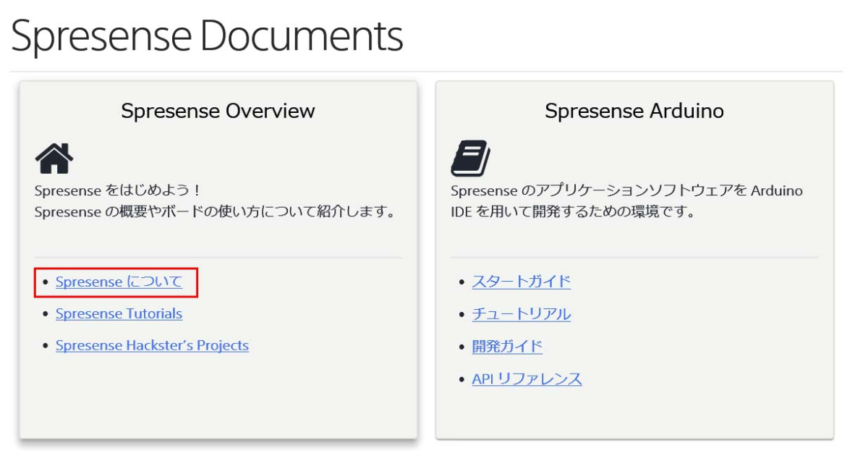The image size is (868, 451).
Task: Click the Arduino IDE description paragraph
Action: 626,202
